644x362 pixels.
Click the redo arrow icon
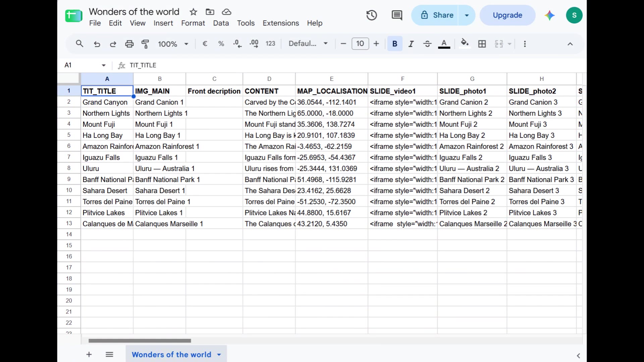113,44
